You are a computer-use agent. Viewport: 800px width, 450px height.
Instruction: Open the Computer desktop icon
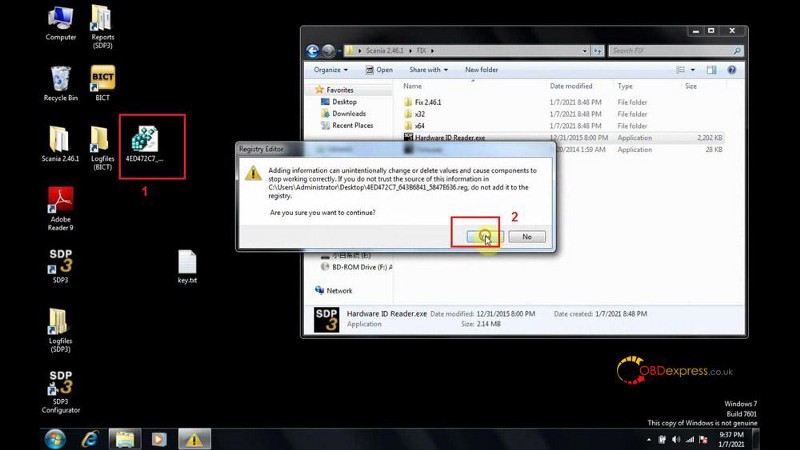pyautogui.click(x=60, y=23)
